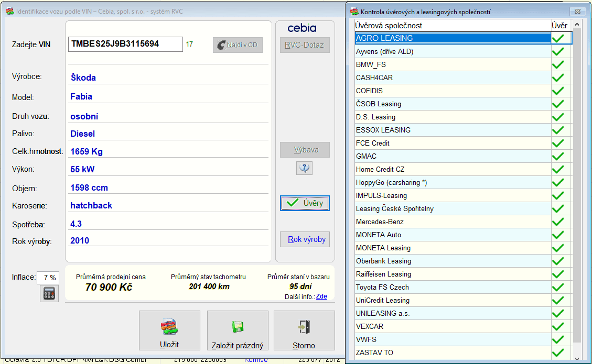
Task: Click the question mark help icon
Action: (304, 168)
